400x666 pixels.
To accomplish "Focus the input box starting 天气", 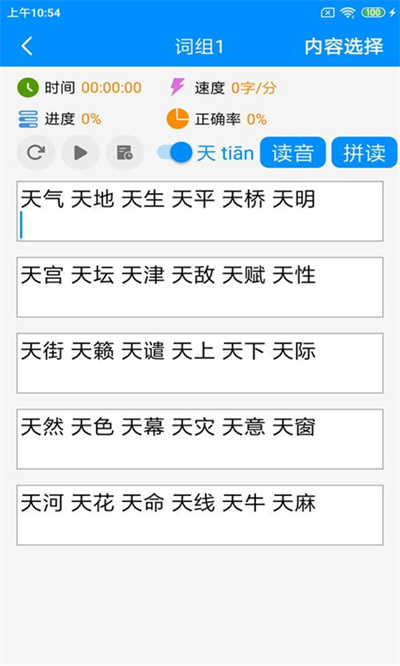I will coord(200,211).
